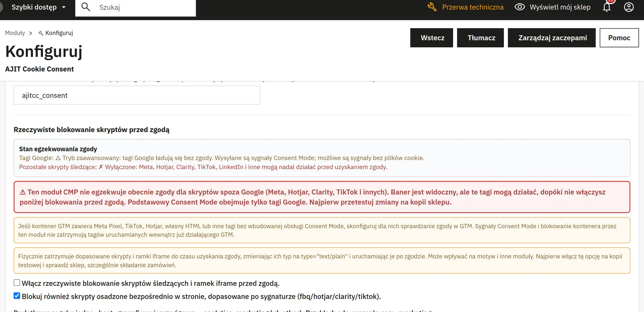The height and width of the screenshot is (312, 644).
Task: Expand the Szybki dostęp dropdown
Action: click(x=38, y=7)
